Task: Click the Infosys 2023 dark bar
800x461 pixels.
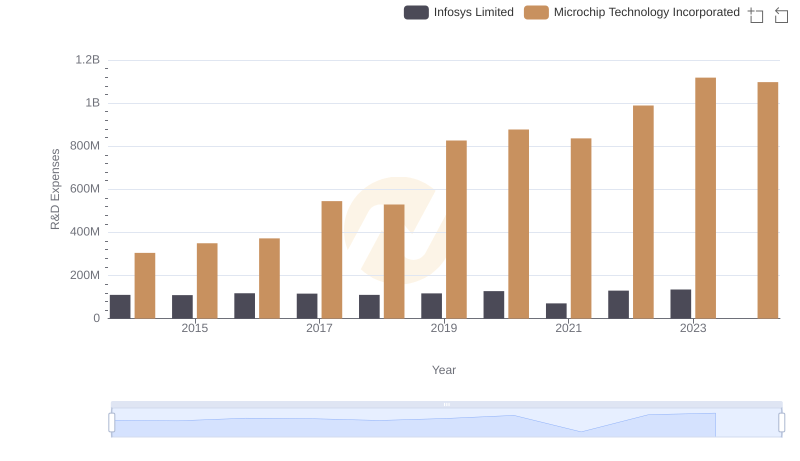Action: pyautogui.click(x=681, y=304)
